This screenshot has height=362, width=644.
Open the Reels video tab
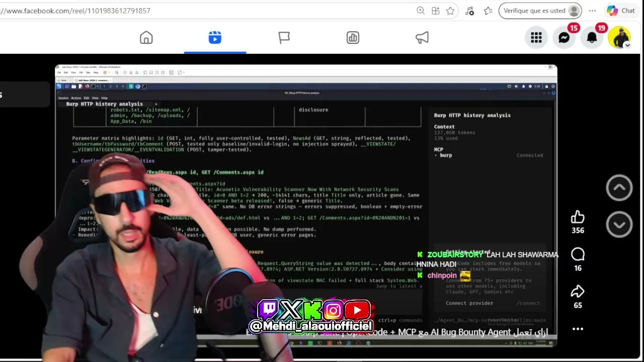(x=215, y=38)
